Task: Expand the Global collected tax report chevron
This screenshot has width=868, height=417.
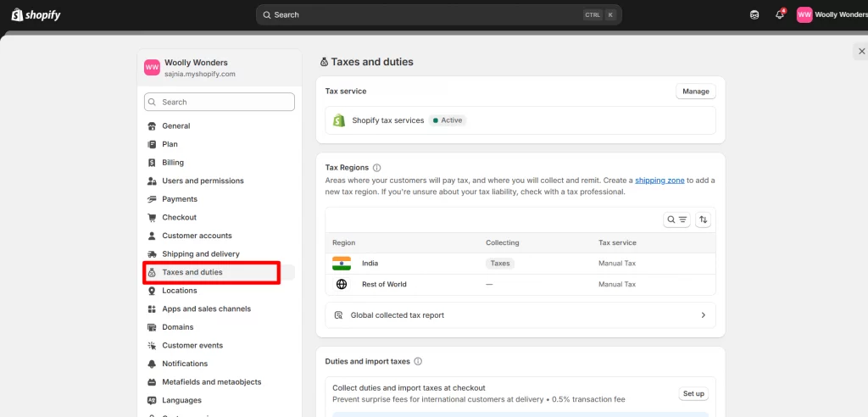Action: point(703,315)
